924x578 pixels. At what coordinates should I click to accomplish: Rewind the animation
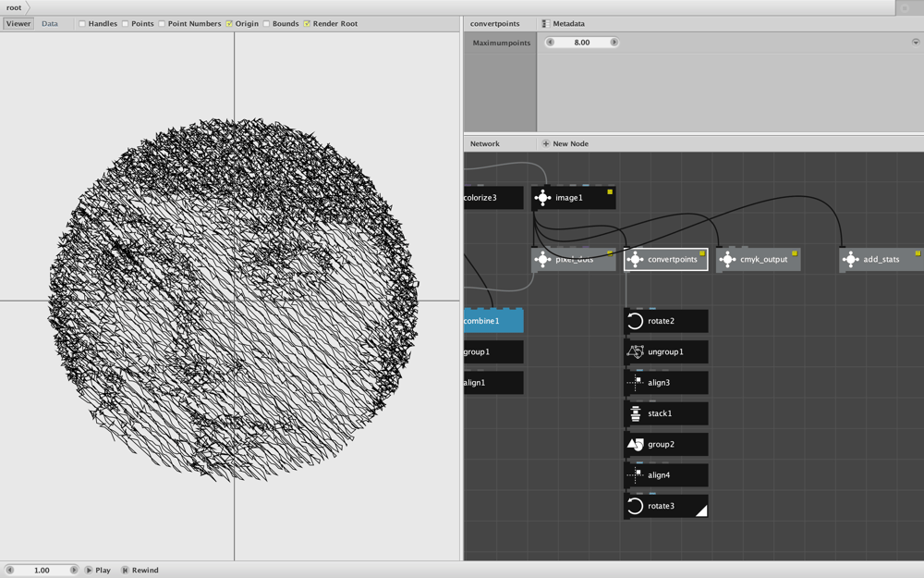coord(140,570)
